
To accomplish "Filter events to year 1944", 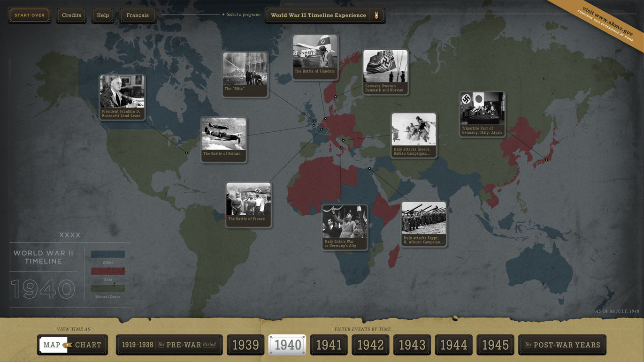I will click(x=453, y=345).
